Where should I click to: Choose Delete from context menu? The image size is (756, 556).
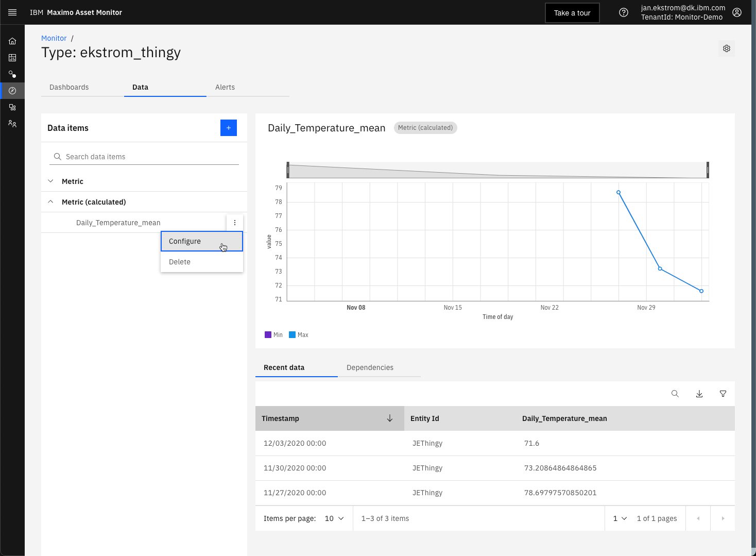coord(202,262)
